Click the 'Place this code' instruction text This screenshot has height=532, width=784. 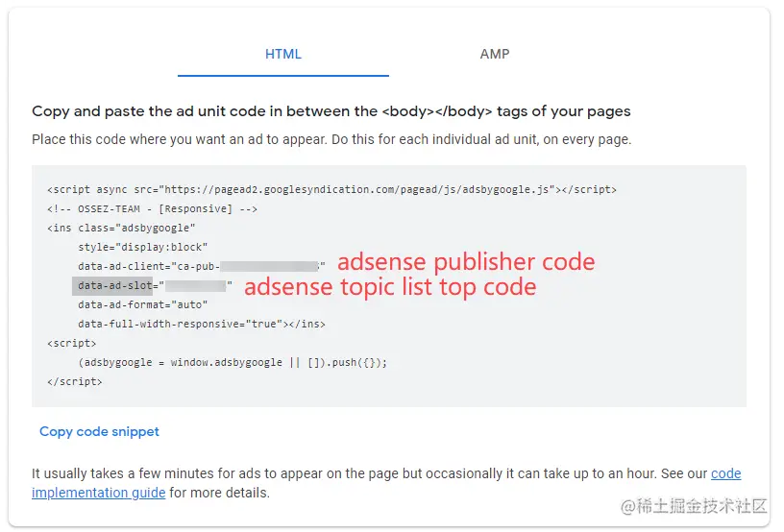pos(331,139)
